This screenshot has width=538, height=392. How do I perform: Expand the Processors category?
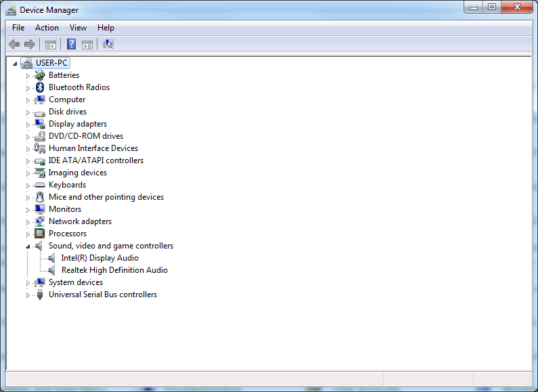pos(28,234)
